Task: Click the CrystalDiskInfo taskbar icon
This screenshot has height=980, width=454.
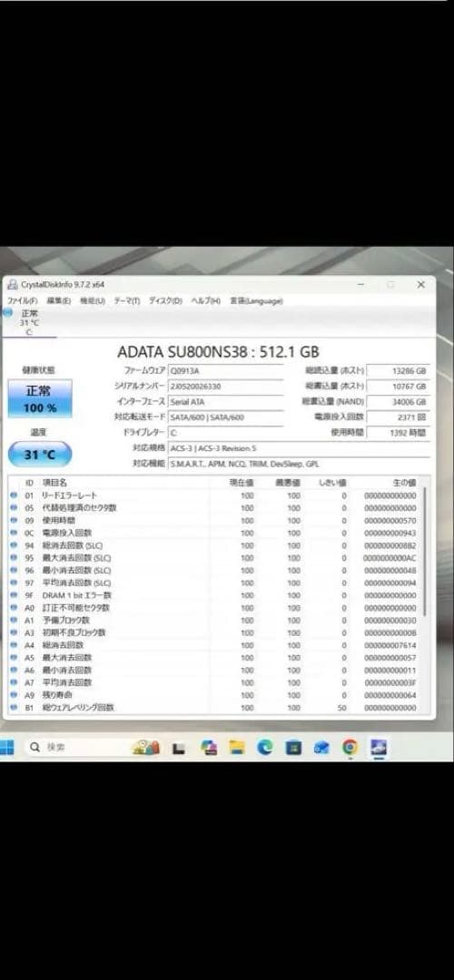Action: [379, 747]
